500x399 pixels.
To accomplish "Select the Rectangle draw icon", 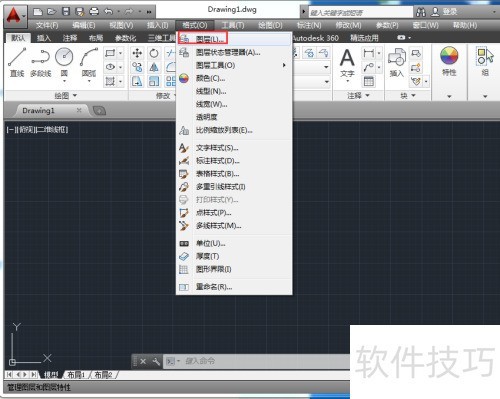I will tap(110, 53).
